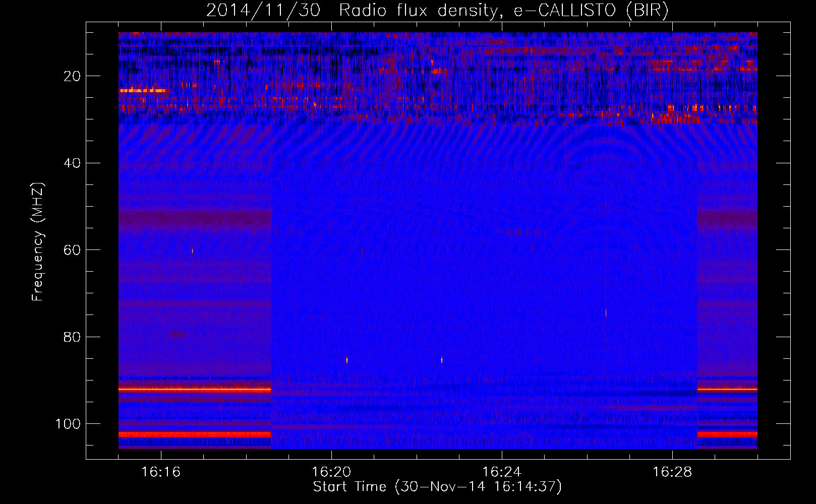
Task: Click the '16:28' time tick label
Action: coord(672,472)
